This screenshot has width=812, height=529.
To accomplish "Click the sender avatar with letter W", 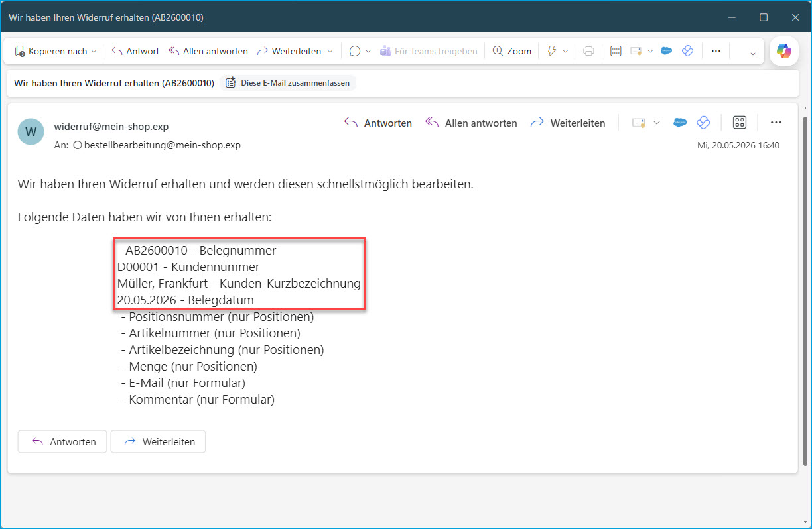I will tap(31, 132).
